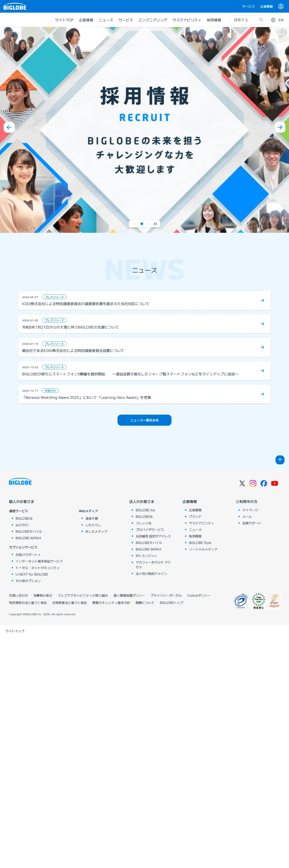This screenshot has width=289, height=868.
Task: Open the YouTube social icon
Action: (x=275, y=483)
